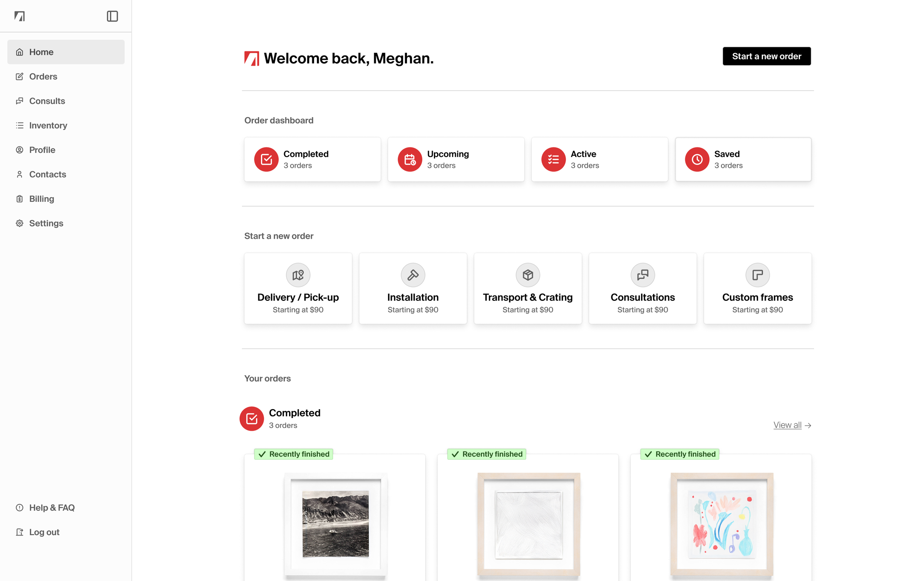The width and height of the screenshot is (924, 581).
Task: Click Start a new order button
Action: [767, 56]
